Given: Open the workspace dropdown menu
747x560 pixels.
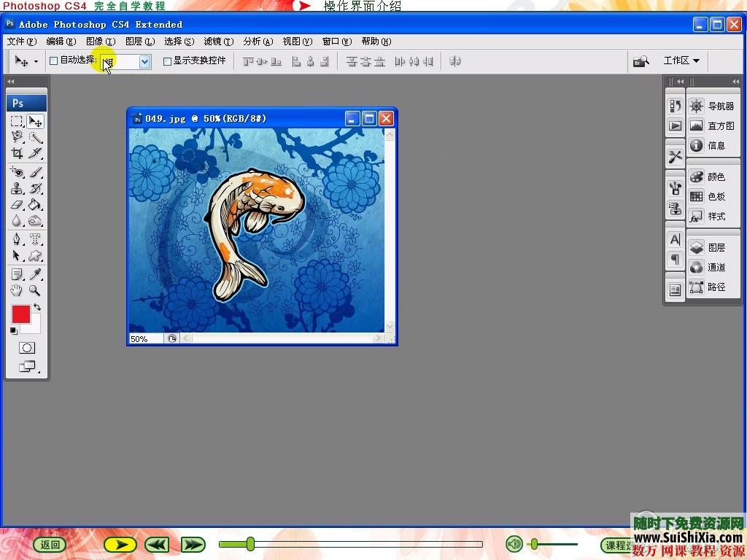Looking at the screenshot, I should pyautogui.click(x=681, y=61).
